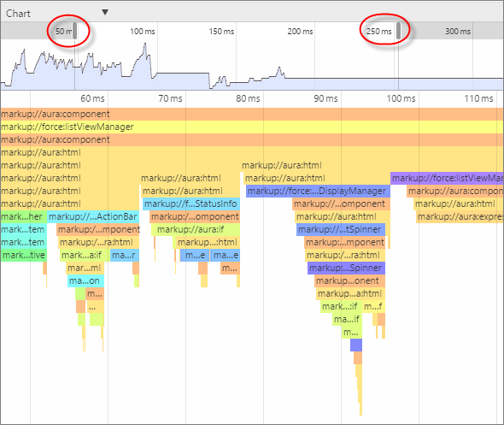Click the peak in the overview graph
The width and height of the screenshot is (504, 425).
pyautogui.click(x=145, y=45)
